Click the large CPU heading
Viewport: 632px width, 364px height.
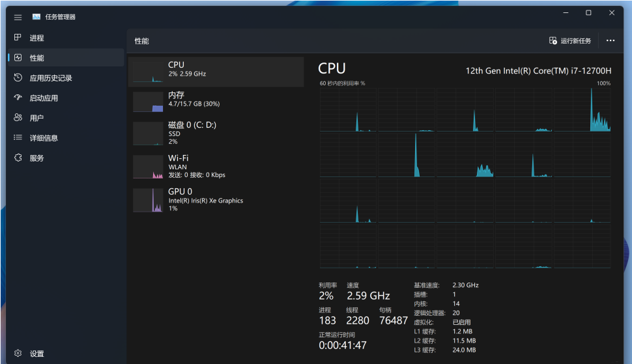[332, 68]
